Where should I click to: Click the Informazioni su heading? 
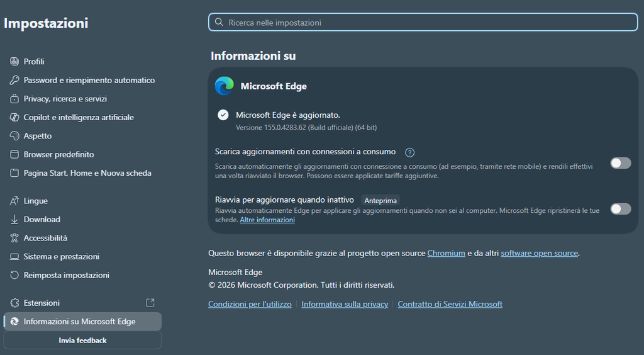253,56
